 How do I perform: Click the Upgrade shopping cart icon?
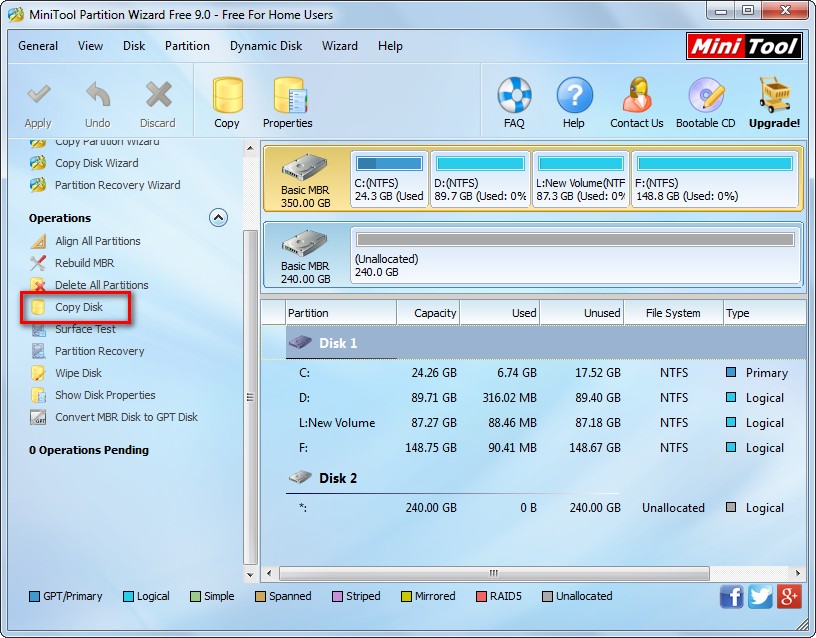[774, 95]
